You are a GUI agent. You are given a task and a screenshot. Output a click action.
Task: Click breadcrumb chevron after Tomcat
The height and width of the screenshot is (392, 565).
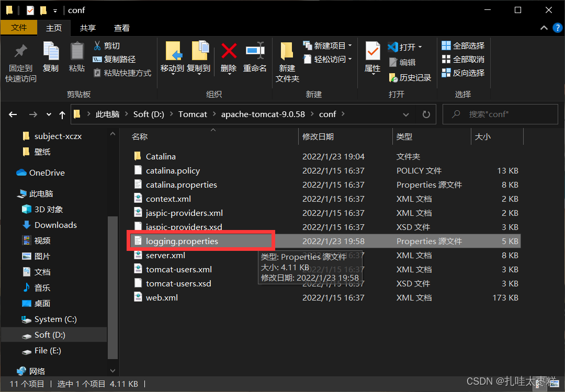click(214, 114)
